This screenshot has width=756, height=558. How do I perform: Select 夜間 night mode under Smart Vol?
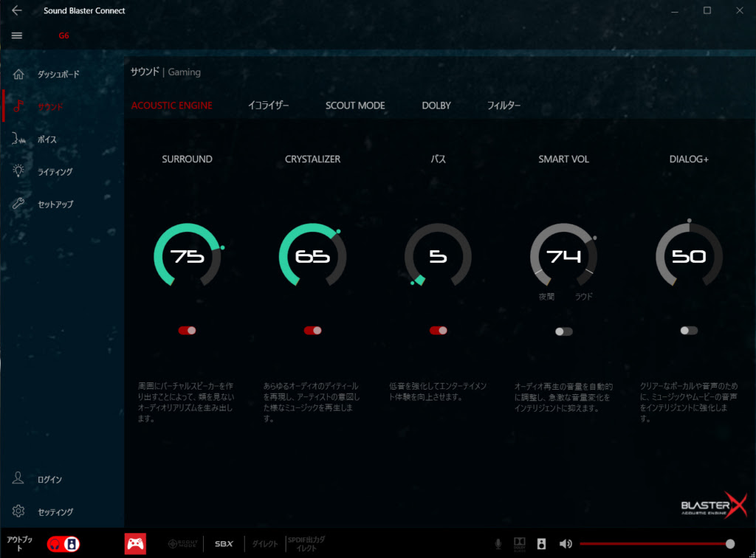point(546,297)
